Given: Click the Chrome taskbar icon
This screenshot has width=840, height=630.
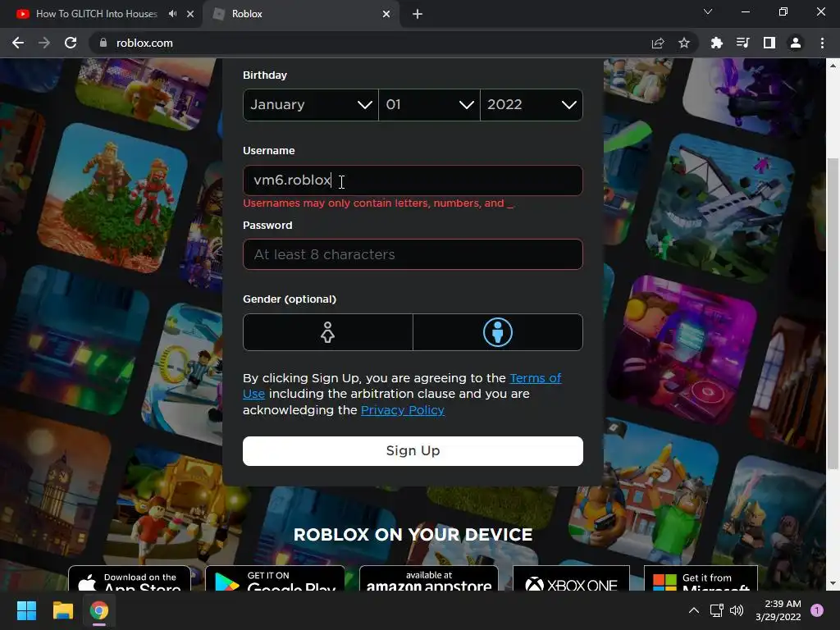Looking at the screenshot, I should click(99, 610).
